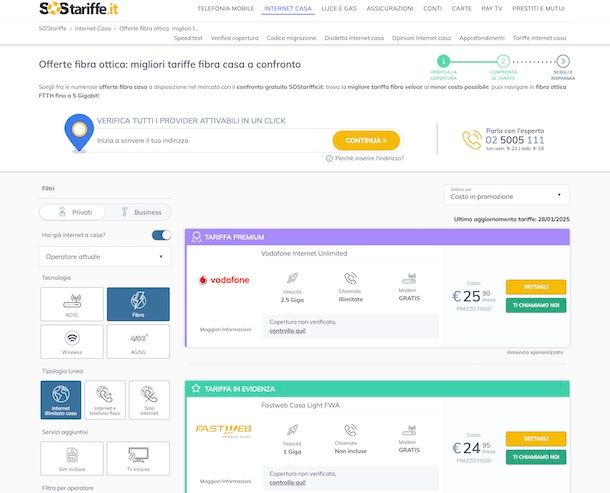Screen dimensions: 610x493
Task: Open the Disdetta internet casa link
Action: tap(354, 38)
